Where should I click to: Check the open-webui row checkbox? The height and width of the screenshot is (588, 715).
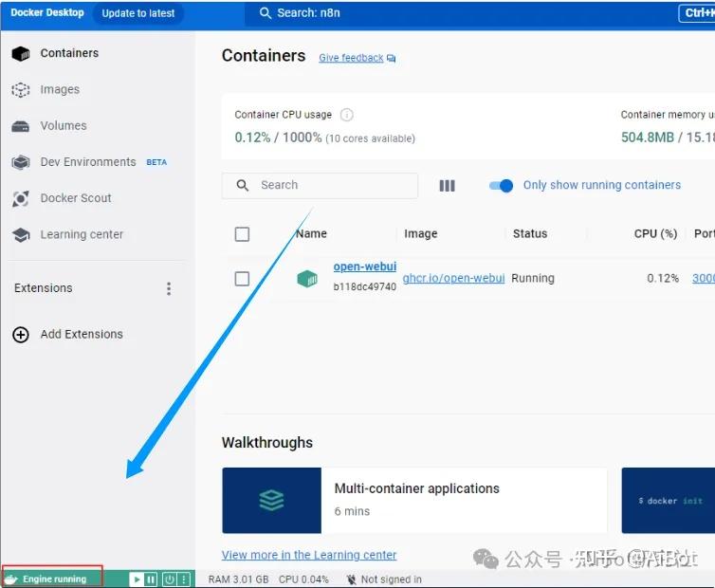pyautogui.click(x=242, y=278)
